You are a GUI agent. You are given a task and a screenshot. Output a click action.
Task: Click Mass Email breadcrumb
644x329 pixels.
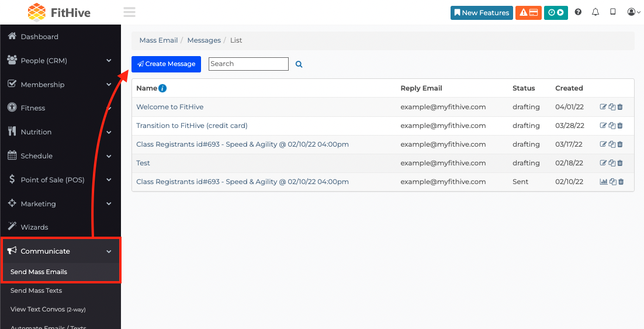tap(158, 40)
